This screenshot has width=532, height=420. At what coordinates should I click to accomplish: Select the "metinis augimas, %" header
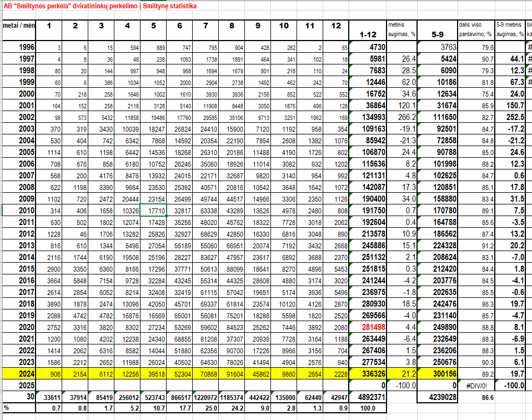tap(401, 29)
